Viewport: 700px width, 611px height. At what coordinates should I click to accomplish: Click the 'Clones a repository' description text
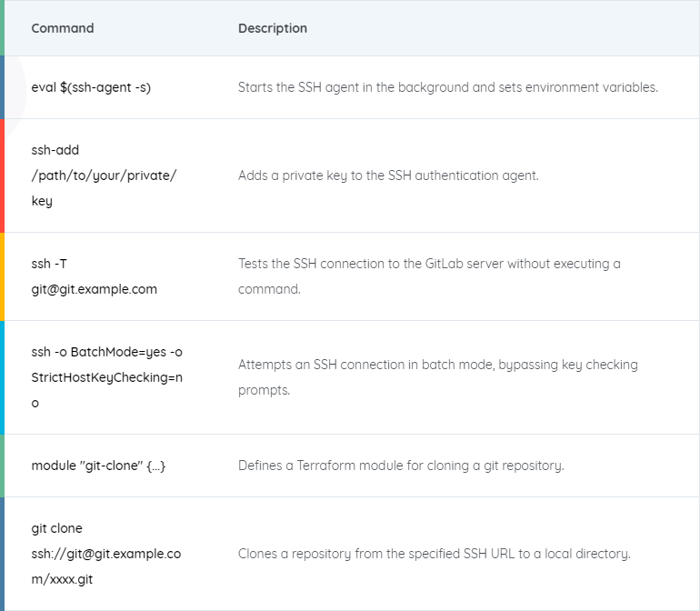tap(435, 554)
